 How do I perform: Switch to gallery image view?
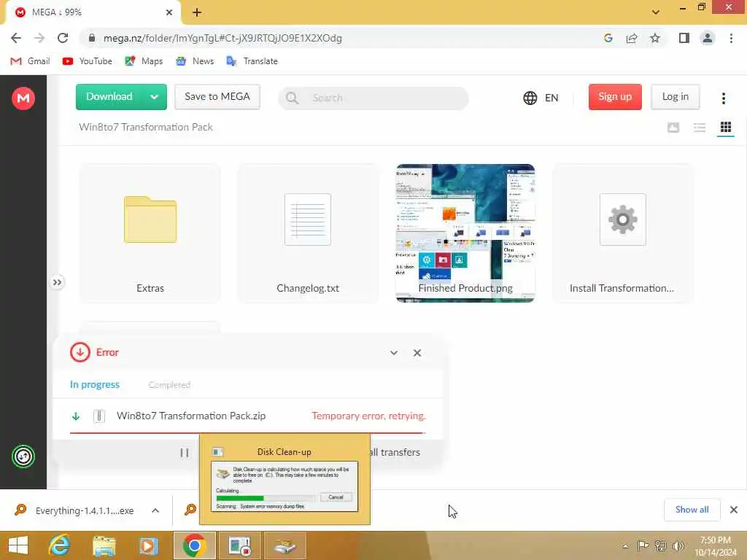point(673,127)
